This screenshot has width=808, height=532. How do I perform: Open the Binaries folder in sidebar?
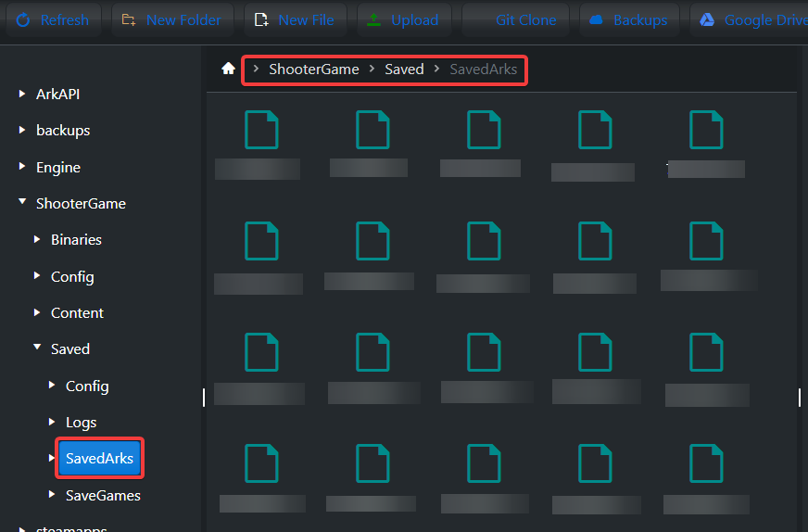76,240
